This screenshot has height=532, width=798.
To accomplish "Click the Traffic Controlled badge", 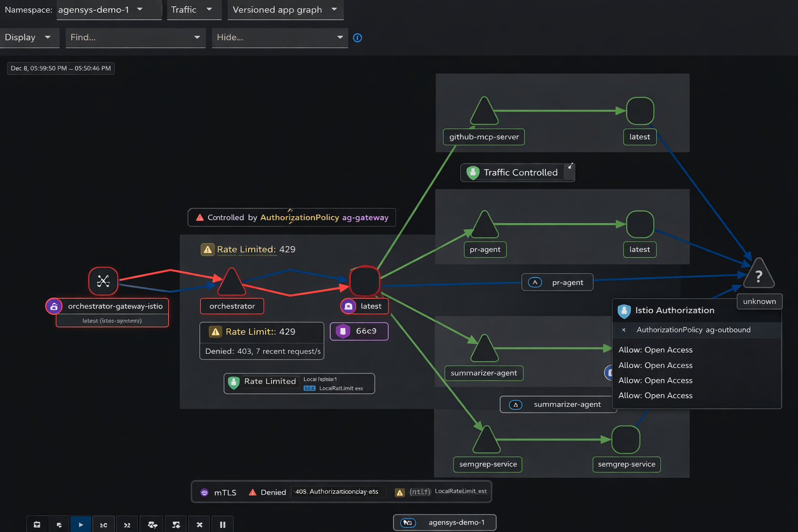I will tap(517, 172).
